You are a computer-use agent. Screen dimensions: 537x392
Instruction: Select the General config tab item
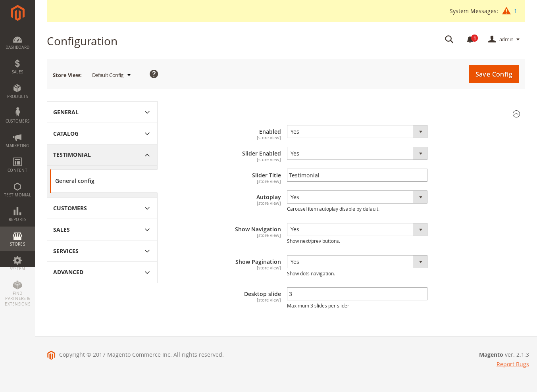[104, 181]
